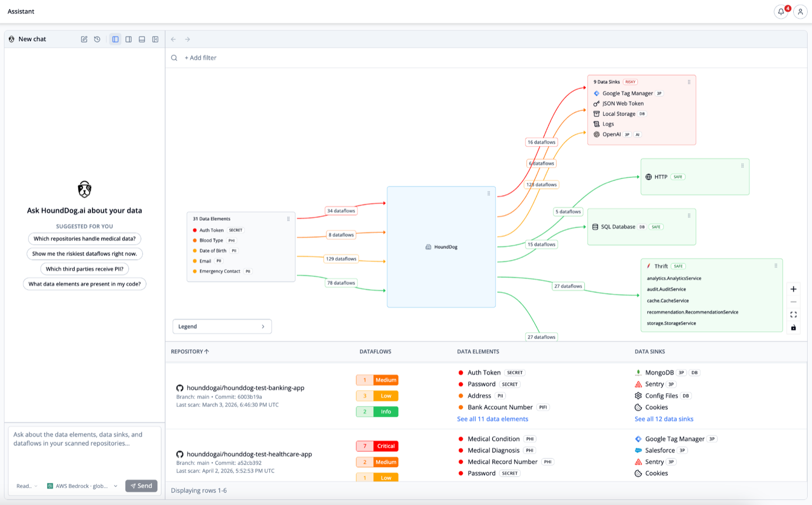This screenshot has height=505, width=812.
Task: Open Thrift node menu dots
Action: pyautogui.click(x=776, y=266)
